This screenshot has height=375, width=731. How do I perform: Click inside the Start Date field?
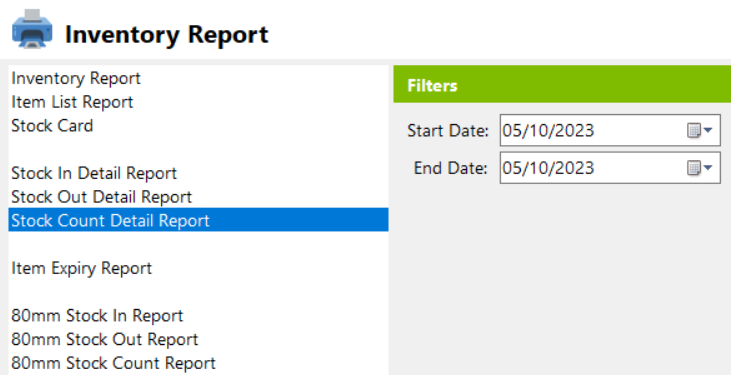click(x=610, y=130)
